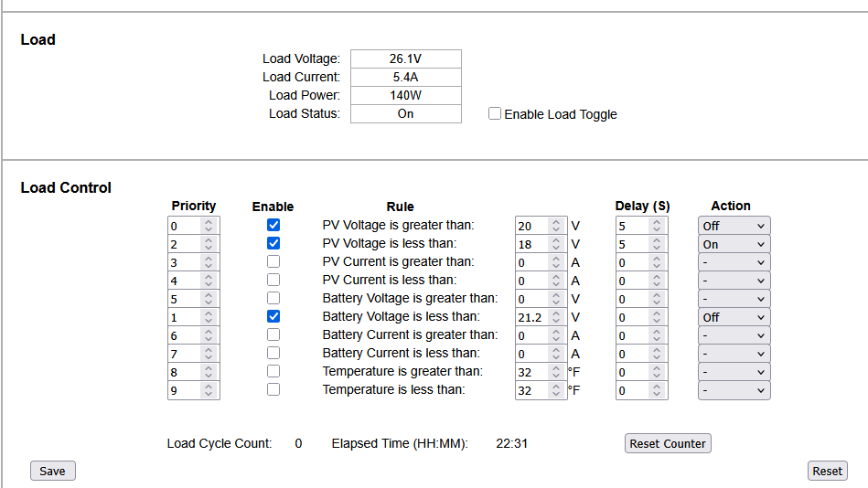Viewport: 868px width, 488px height.
Task: Click the Save button
Action: [52, 471]
